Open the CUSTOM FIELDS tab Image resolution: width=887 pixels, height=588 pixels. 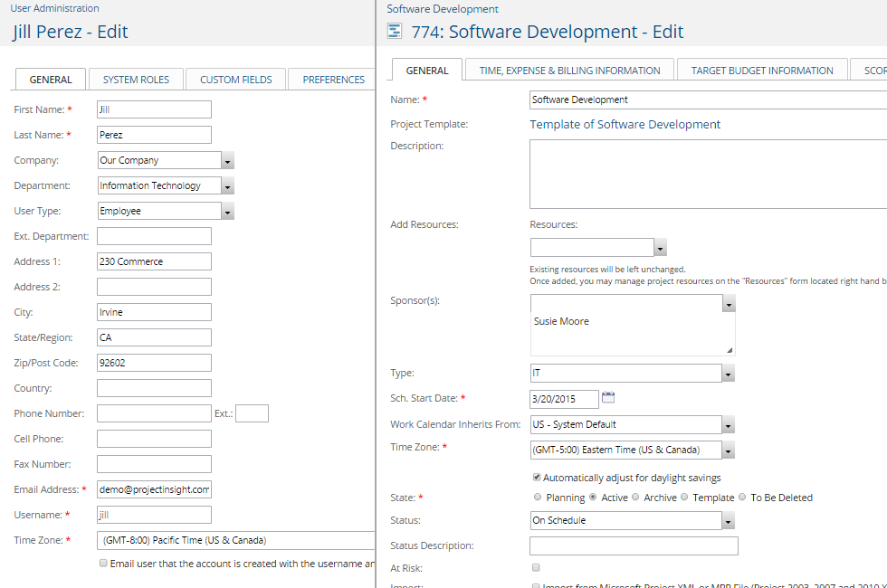(235, 79)
